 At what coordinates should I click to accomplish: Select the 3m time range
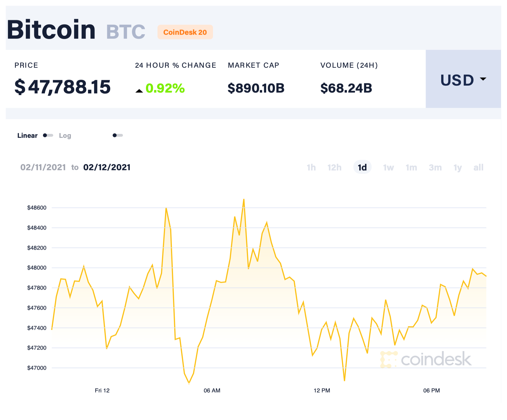pos(435,167)
